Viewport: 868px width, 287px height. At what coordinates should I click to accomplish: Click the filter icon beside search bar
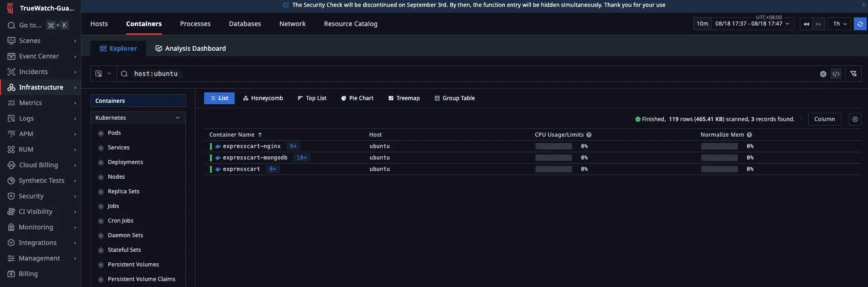click(853, 74)
